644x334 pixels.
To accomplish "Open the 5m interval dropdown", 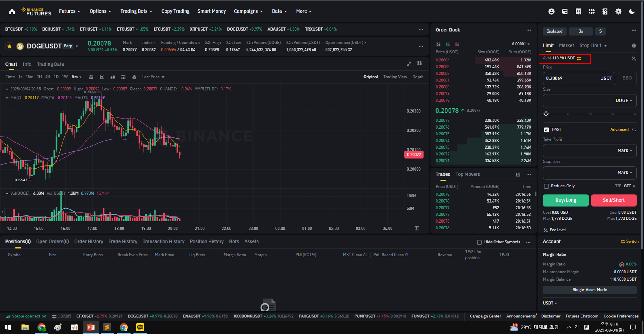I will click(77, 77).
